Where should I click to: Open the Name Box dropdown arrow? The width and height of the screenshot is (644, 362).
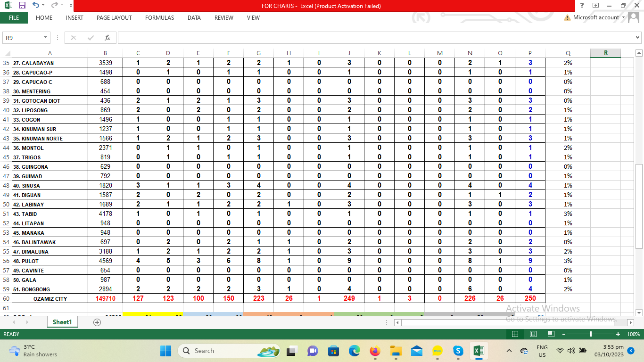46,38
